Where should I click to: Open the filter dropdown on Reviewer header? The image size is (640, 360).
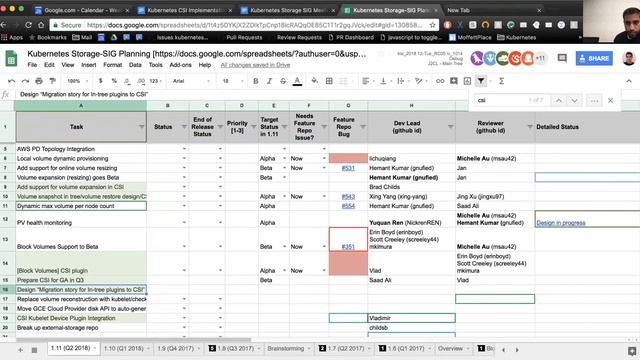(x=530, y=127)
